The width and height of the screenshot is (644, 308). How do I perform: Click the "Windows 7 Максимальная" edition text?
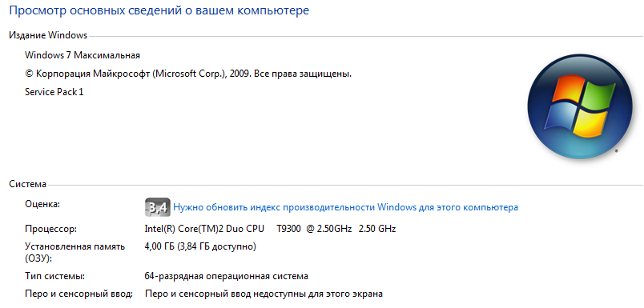point(83,55)
